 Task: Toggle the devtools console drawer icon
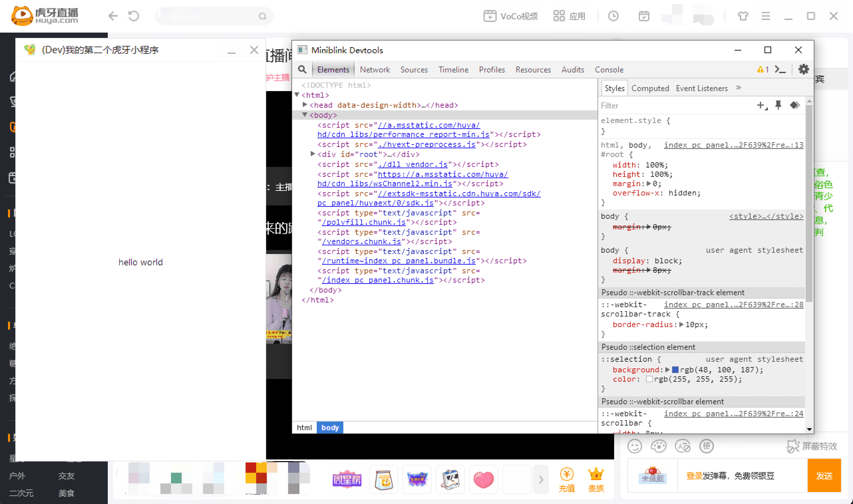pos(780,69)
